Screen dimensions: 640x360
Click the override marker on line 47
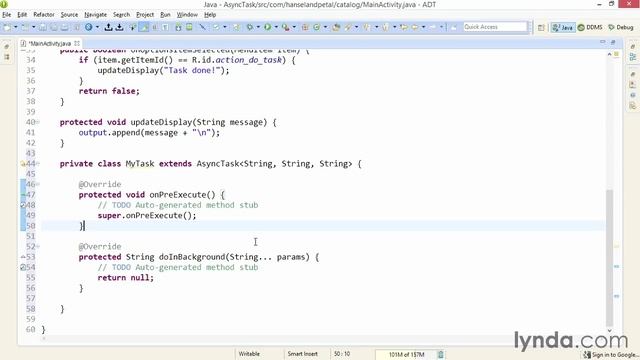click(x=23, y=195)
